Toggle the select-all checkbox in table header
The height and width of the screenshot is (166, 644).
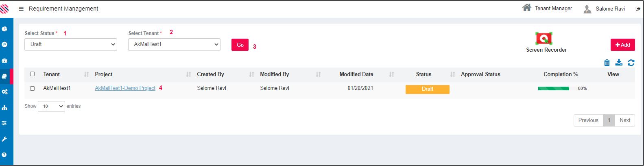tap(33, 74)
